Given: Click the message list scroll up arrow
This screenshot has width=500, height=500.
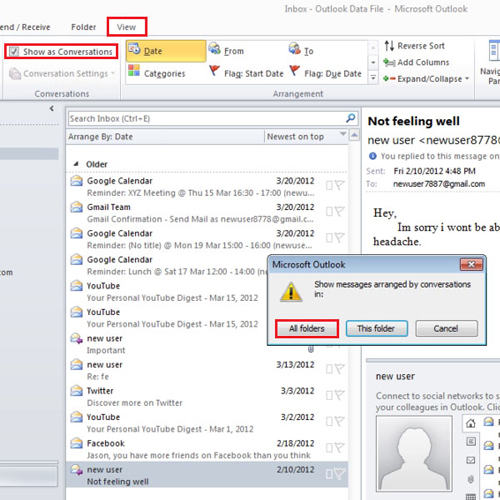Looking at the screenshot, I should [x=354, y=135].
